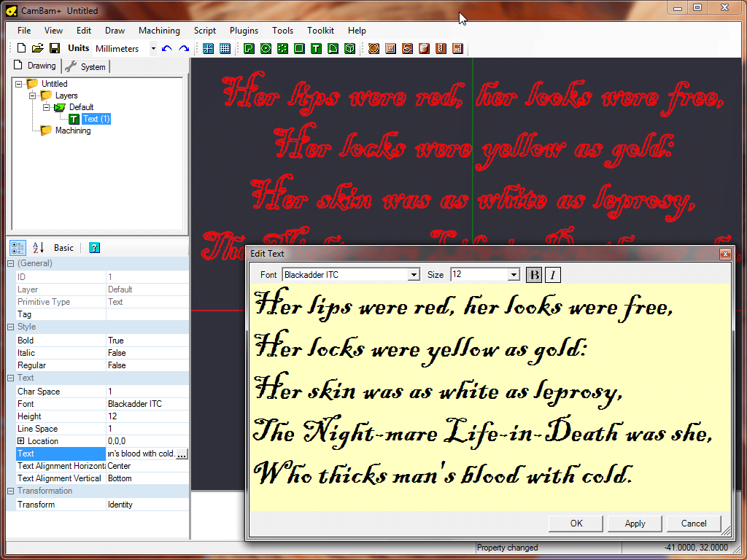Click the Apply button
The width and height of the screenshot is (747, 560).
click(635, 523)
